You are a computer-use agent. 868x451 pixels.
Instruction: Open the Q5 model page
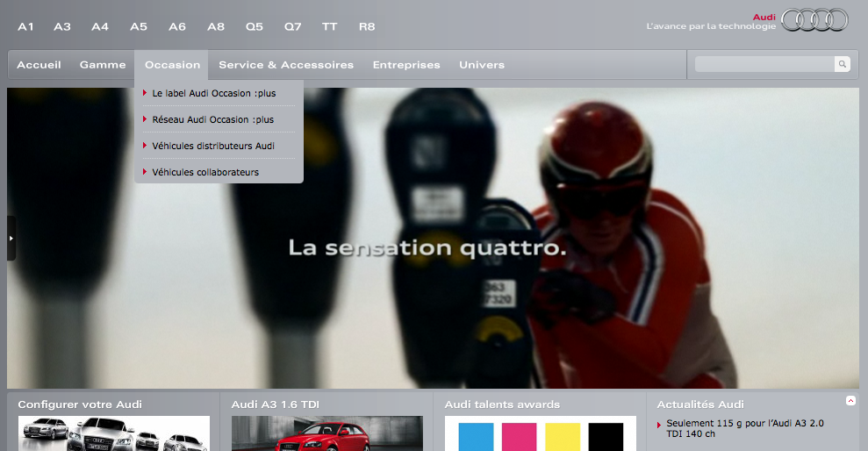point(255,26)
